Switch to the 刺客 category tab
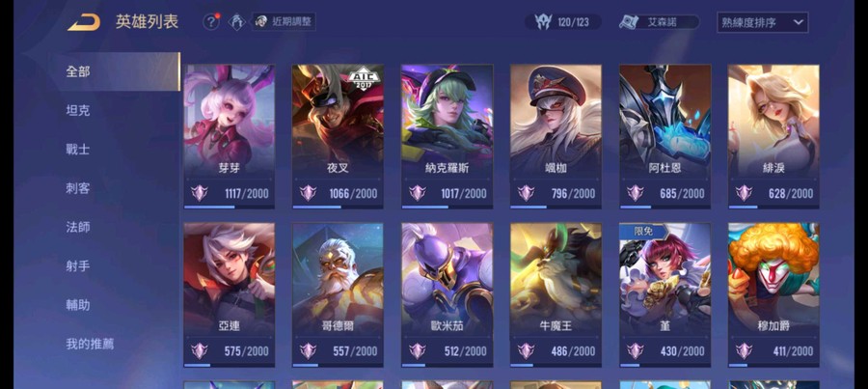This screenshot has width=868, height=389. [x=78, y=188]
